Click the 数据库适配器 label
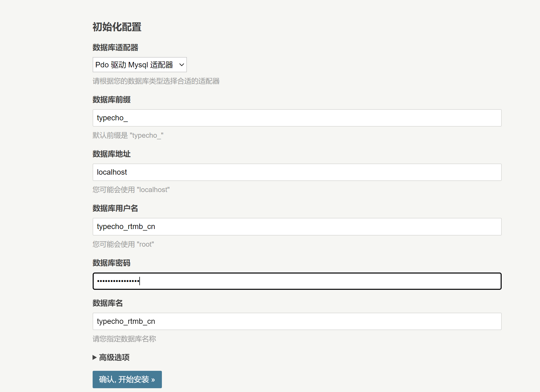Image resolution: width=540 pixels, height=392 pixels. (x=115, y=48)
